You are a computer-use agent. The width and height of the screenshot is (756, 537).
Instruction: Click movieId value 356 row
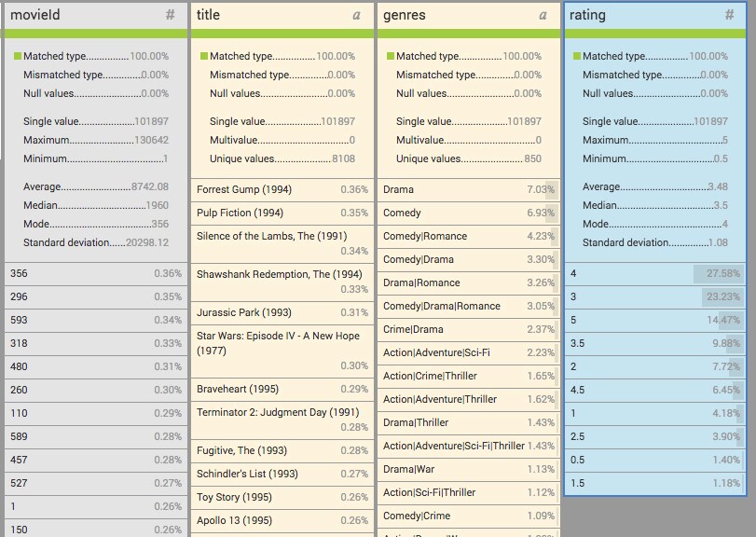(x=95, y=273)
